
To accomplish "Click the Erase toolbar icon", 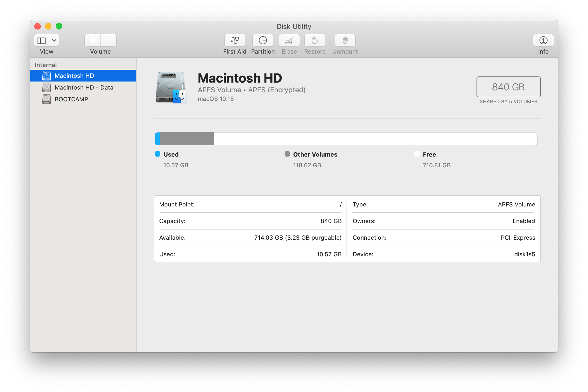I will (289, 40).
